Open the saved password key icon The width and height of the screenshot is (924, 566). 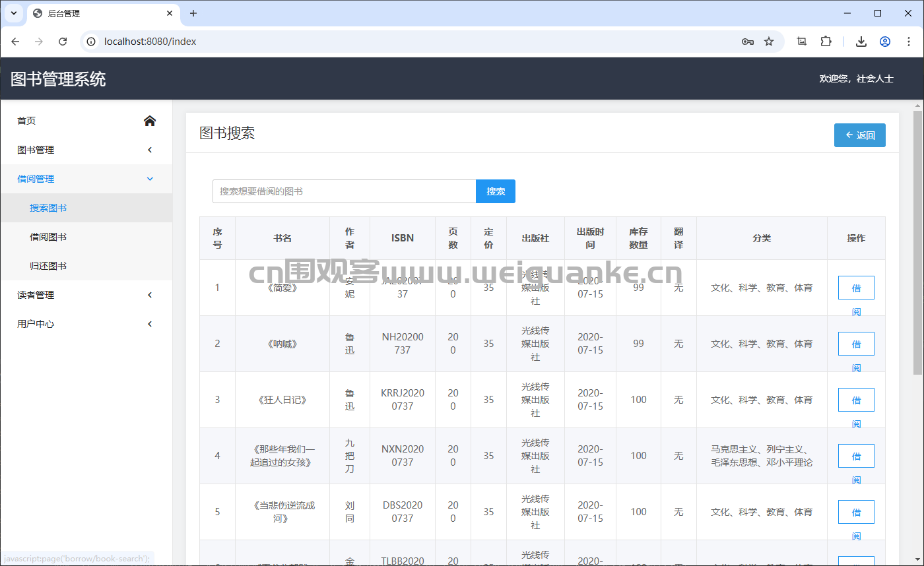(x=747, y=42)
